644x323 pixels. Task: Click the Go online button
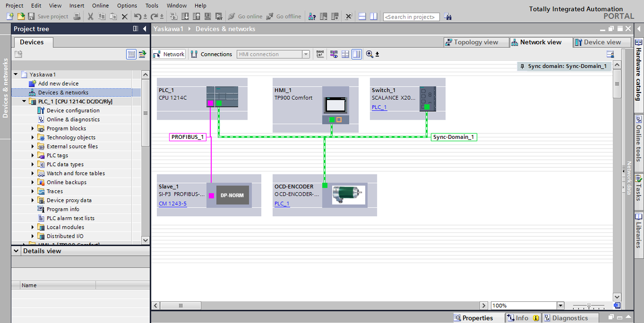tap(245, 17)
